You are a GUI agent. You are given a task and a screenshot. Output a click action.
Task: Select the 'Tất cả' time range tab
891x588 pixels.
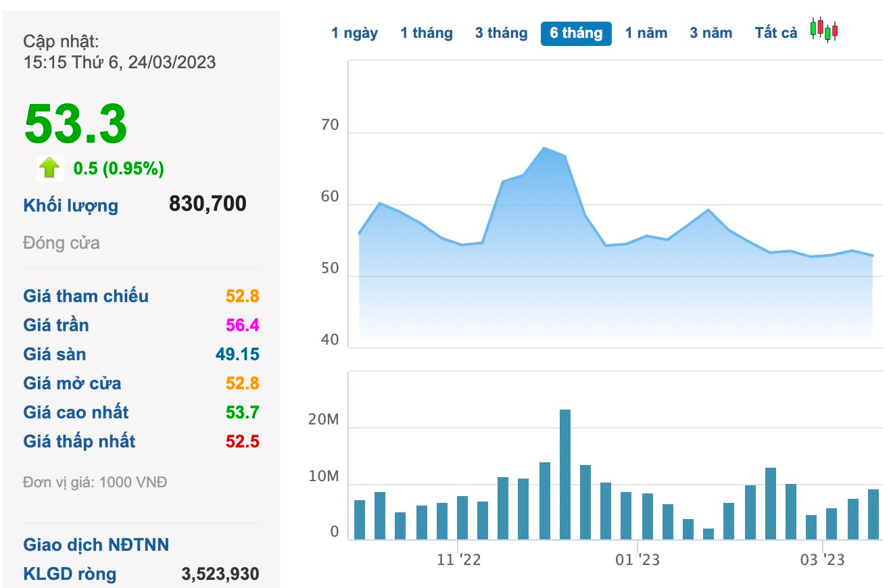coord(776,33)
